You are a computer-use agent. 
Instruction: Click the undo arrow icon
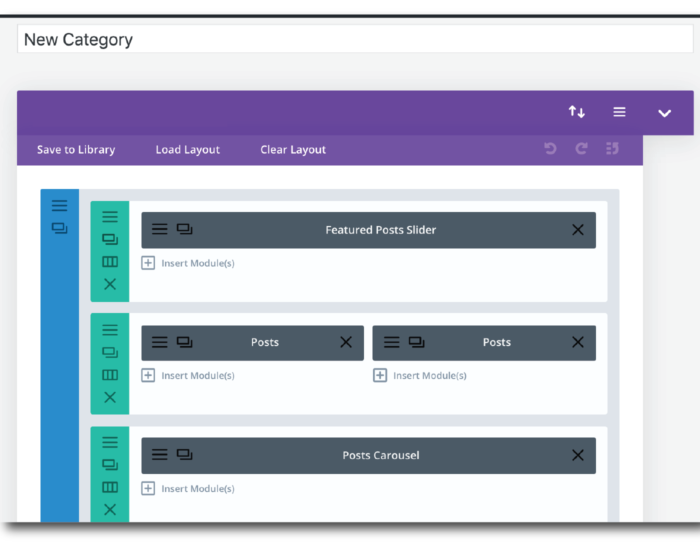[550, 149]
